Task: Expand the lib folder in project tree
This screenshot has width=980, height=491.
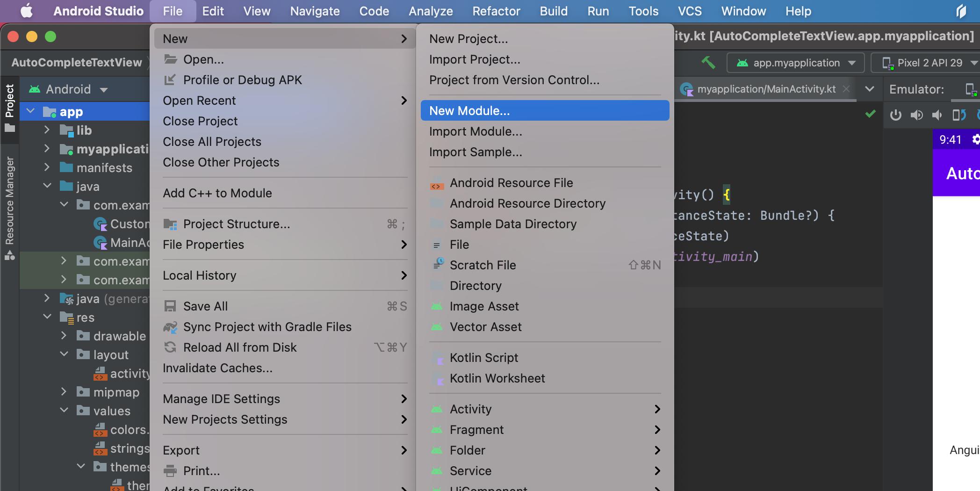Action: (x=47, y=130)
